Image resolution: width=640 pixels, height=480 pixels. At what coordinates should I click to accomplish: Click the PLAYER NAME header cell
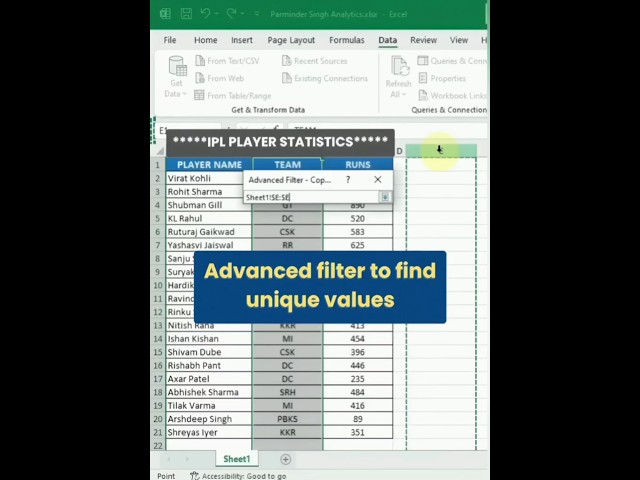209,164
